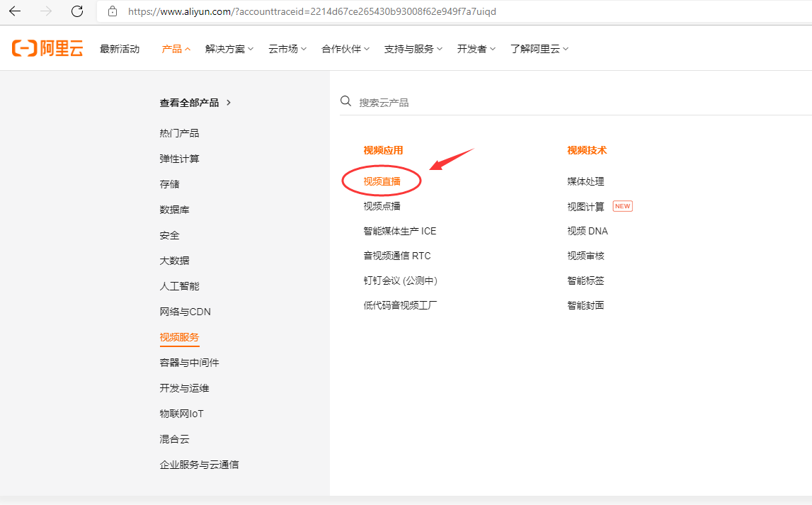Click the search magnifier icon
812x505 pixels.
tap(345, 101)
